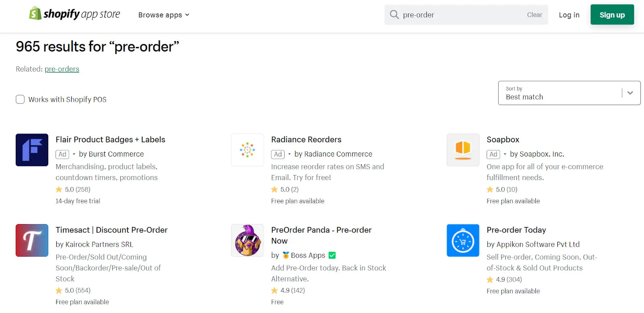Open PreOrder Panda - Pre-order Now title
The width and height of the screenshot is (644, 313).
click(321, 235)
